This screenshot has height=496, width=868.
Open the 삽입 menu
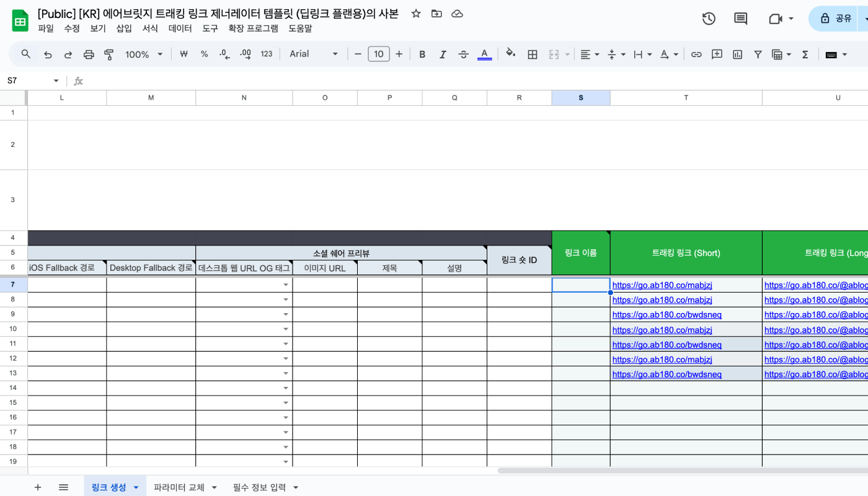pyautogui.click(x=124, y=28)
